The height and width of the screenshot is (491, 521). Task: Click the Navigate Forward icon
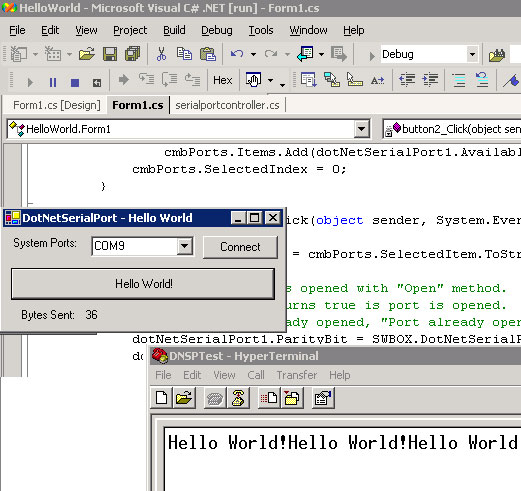tap(339, 54)
